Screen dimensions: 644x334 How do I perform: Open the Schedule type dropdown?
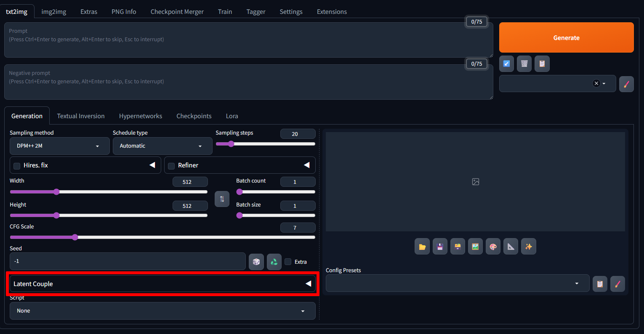[162, 146]
